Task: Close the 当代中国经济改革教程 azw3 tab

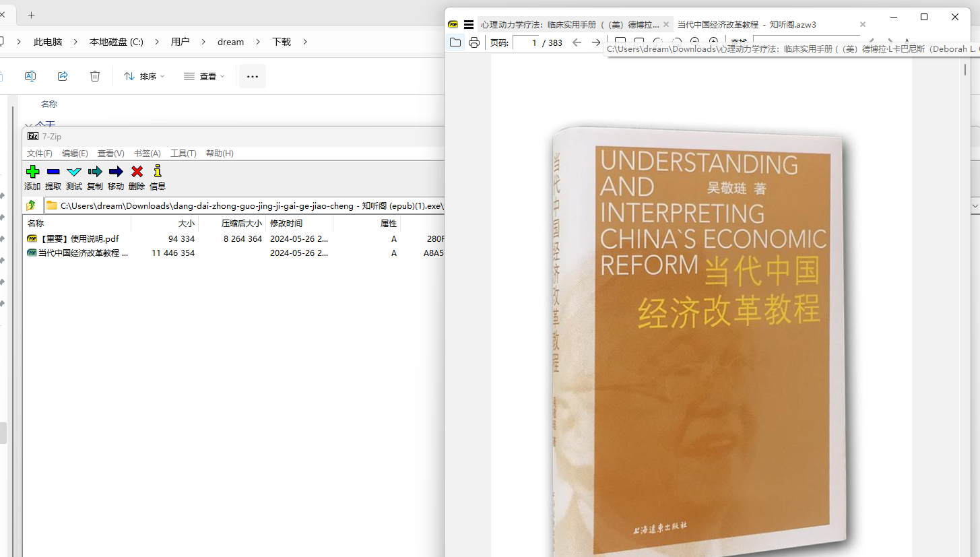Action: coord(862,24)
